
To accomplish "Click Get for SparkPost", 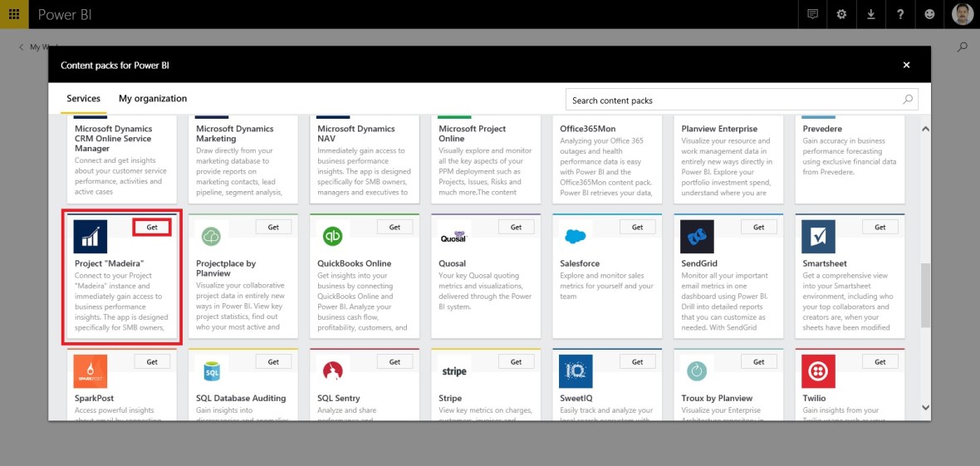I will pyautogui.click(x=152, y=361).
